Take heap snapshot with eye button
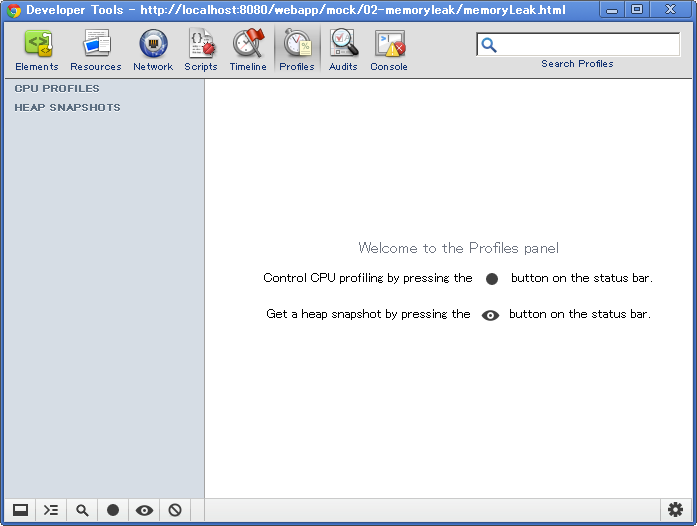This screenshot has width=697, height=526. click(144, 510)
